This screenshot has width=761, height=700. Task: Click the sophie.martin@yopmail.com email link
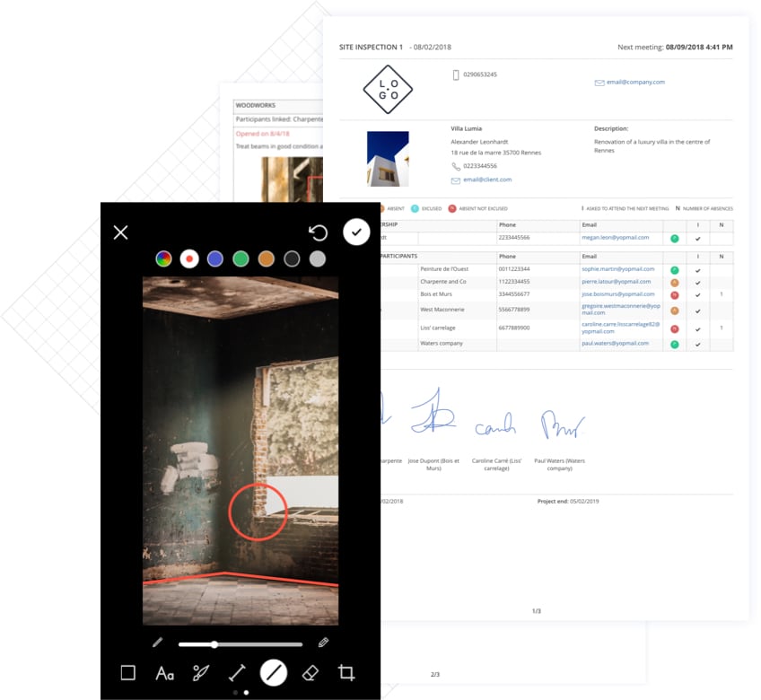click(618, 269)
